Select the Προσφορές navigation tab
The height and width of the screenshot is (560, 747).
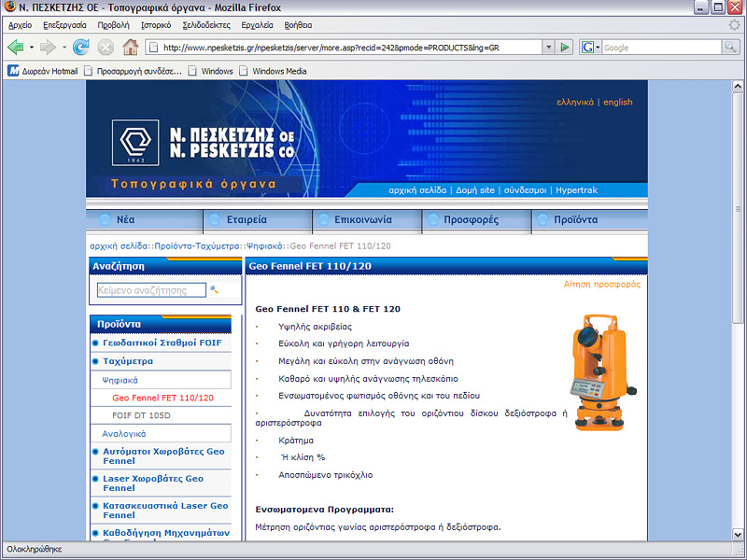(x=476, y=220)
